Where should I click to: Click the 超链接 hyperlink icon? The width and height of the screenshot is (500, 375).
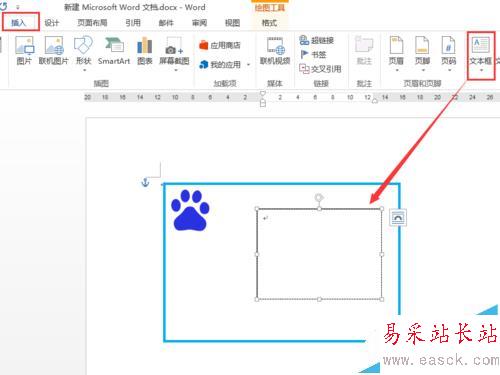point(304,40)
